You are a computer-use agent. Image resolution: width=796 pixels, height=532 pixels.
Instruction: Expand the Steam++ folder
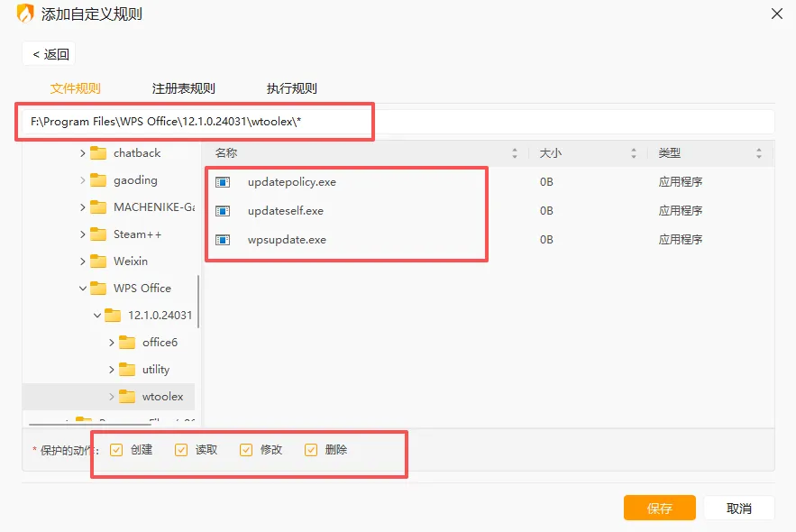coord(82,234)
